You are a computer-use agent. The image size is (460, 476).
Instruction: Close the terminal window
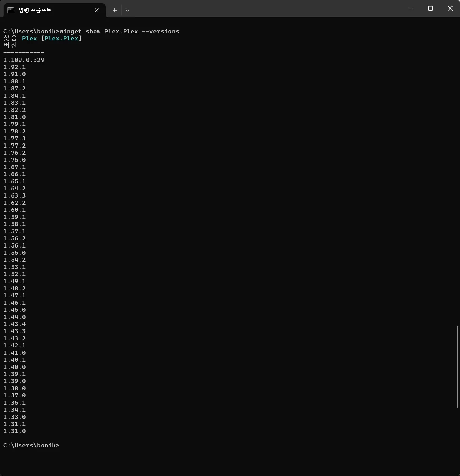[x=450, y=8]
